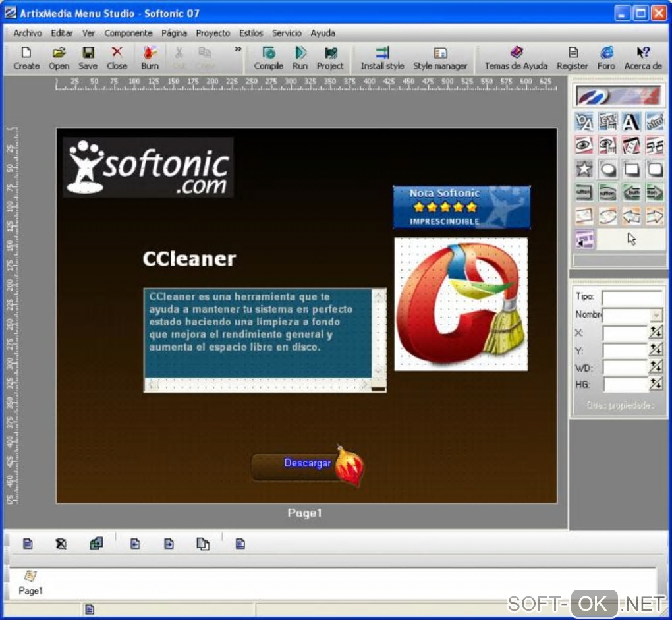Select the right-arrow button component
This screenshot has height=620, width=672.
pyautogui.click(x=654, y=192)
